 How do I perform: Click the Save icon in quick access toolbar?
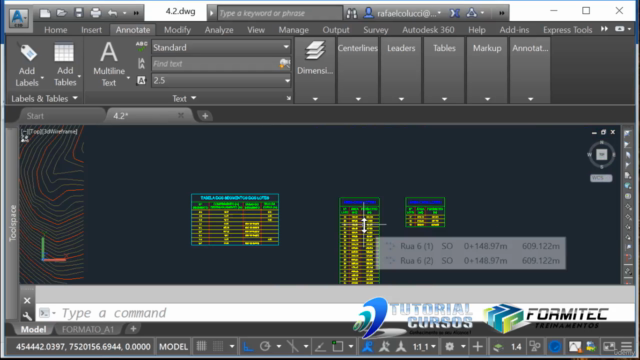tap(78, 13)
